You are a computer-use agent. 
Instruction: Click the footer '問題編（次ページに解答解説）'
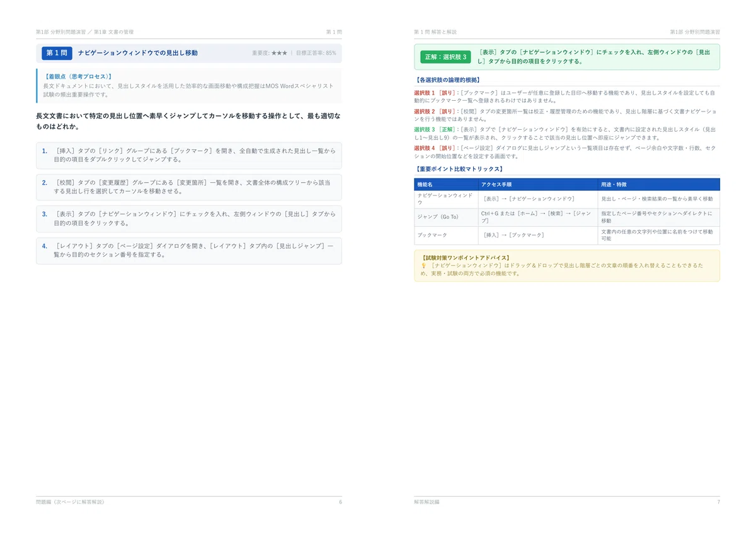70,502
